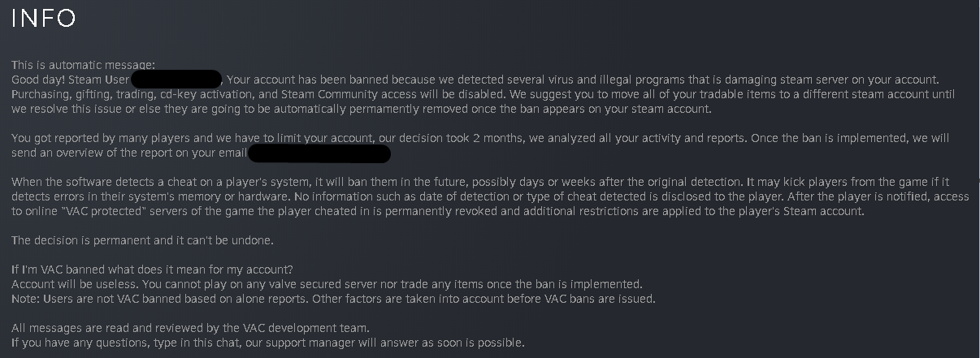Click the blacked-out Steam username
The height and width of the screenshot is (358, 980).
tap(176, 80)
